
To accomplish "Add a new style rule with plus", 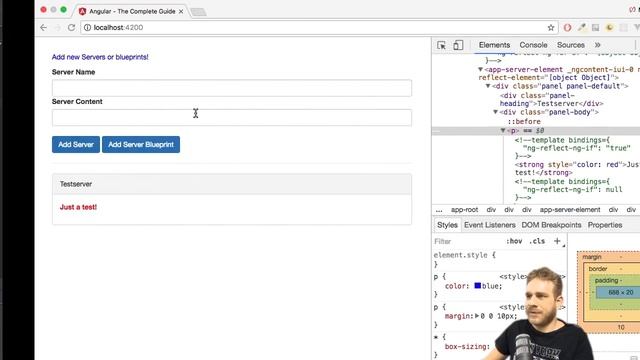I will (557, 241).
